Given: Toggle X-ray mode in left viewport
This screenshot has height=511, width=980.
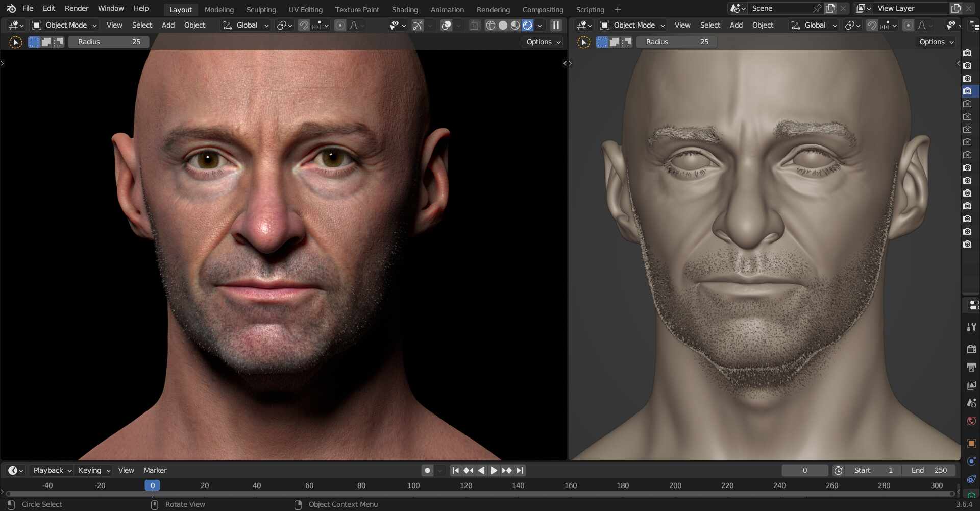Looking at the screenshot, I should [474, 25].
